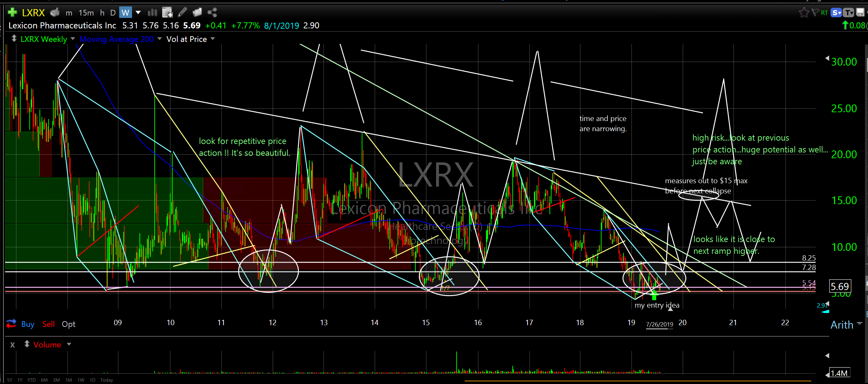
Task: Click the green plus add-symbol icon
Action: coord(12,13)
